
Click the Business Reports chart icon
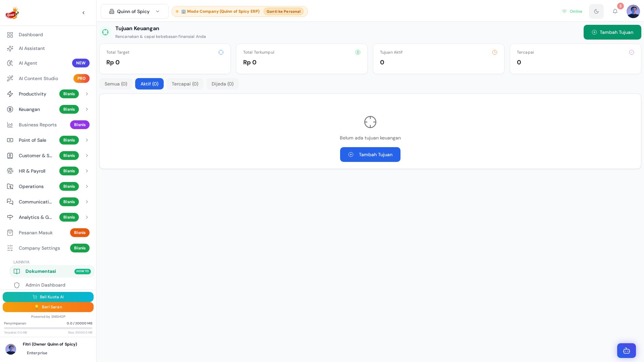coord(10,125)
